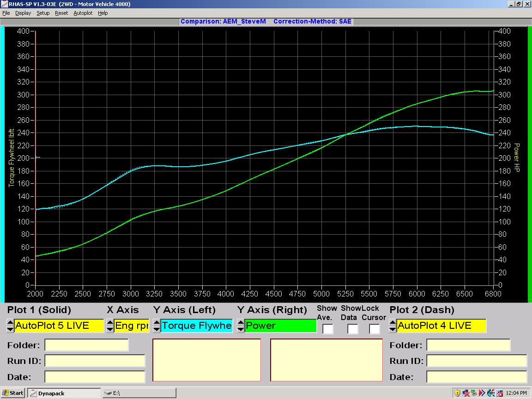Open the Plot 1 AutoPlot 5 LIVE selector

click(59, 326)
